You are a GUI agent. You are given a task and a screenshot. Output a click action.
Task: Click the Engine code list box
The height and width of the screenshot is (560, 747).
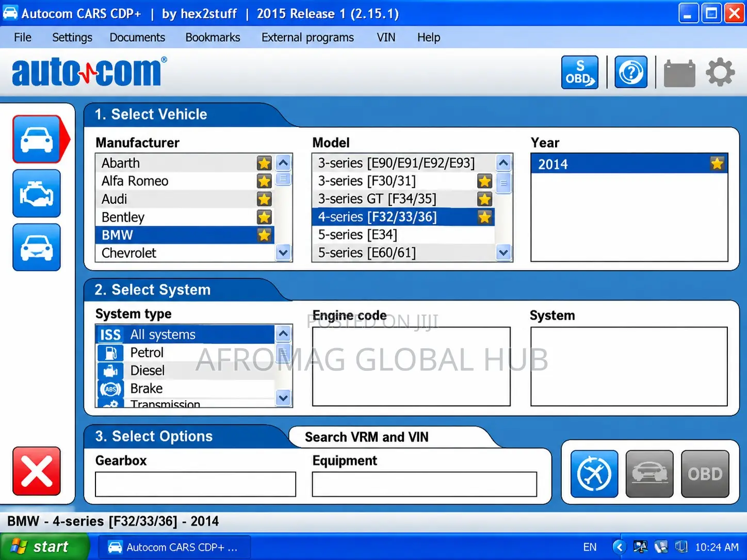(411, 367)
